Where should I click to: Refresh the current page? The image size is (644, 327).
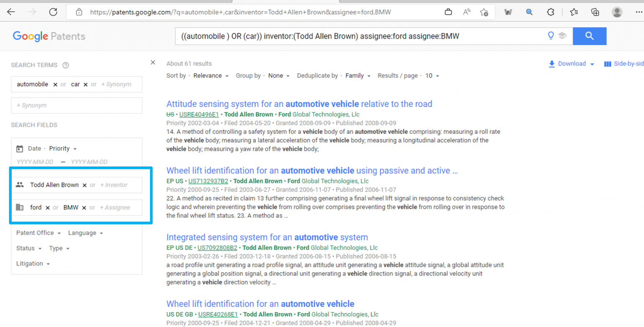coord(53,12)
